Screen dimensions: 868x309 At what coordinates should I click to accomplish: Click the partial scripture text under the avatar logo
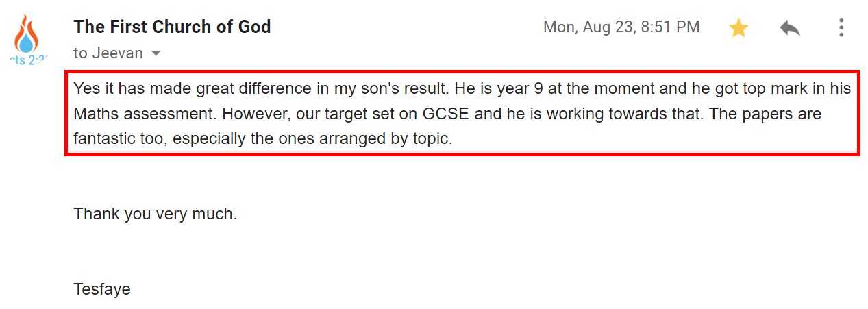tap(28, 60)
